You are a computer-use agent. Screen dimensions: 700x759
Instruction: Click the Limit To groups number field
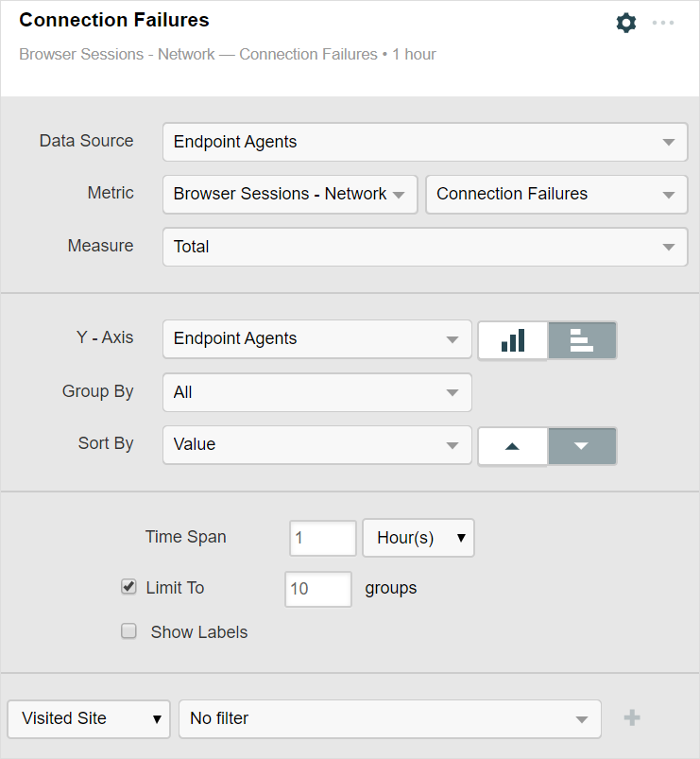coord(317,588)
